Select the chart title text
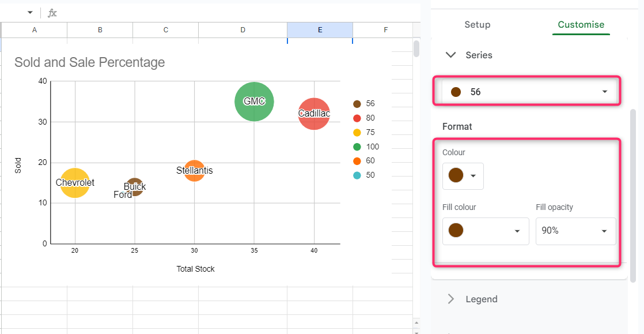Screen dimensions: 644x334 click(89, 62)
